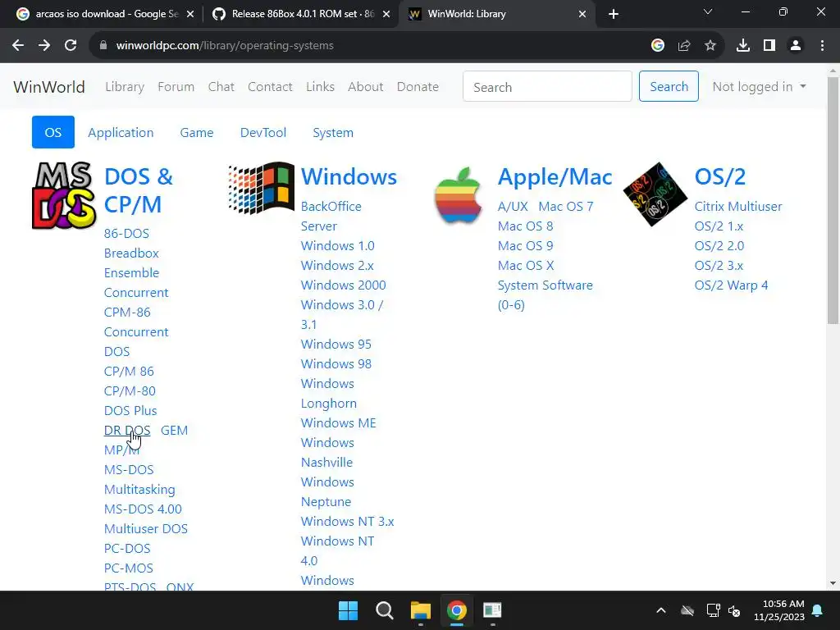Viewport: 840px width, 630px height.
Task: Open the System category
Action: tap(333, 132)
